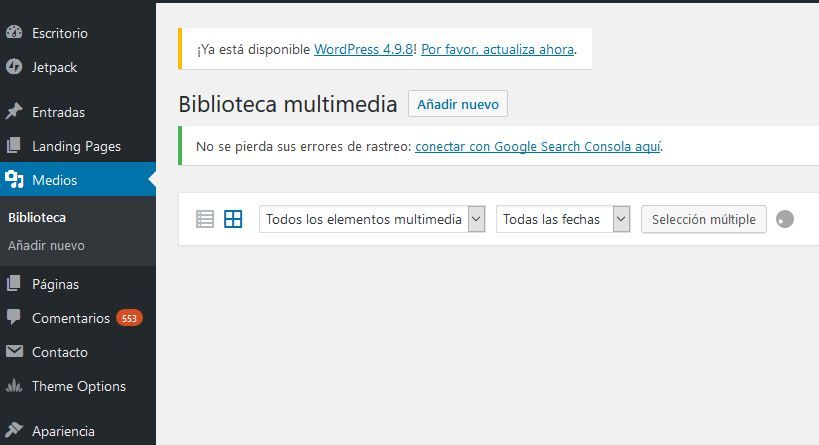Click conectar con Google Search Consola link
This screenshot has height=445, width=819.
click(538, 146)
